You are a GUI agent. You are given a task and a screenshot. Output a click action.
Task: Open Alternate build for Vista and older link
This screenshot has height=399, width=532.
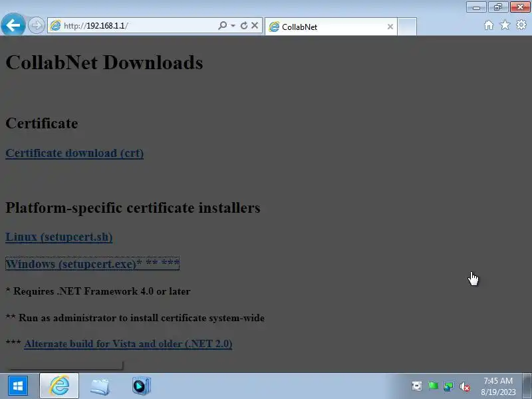(x=128, y=344)
